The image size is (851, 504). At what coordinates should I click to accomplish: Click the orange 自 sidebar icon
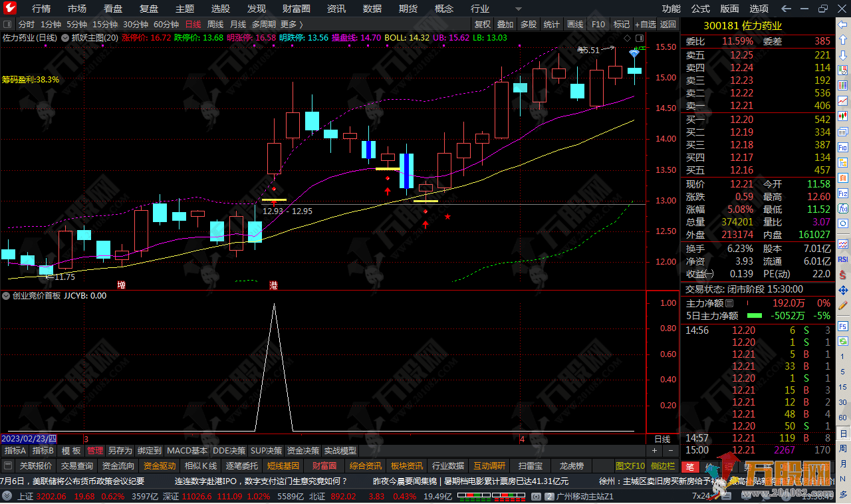tap(842, 178)
